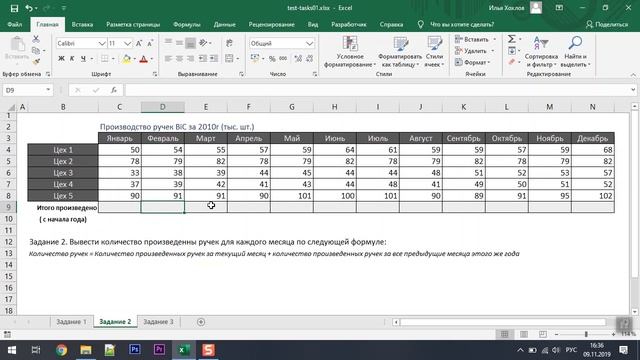Toggle underline (Ч) formatting

(83, 59)
